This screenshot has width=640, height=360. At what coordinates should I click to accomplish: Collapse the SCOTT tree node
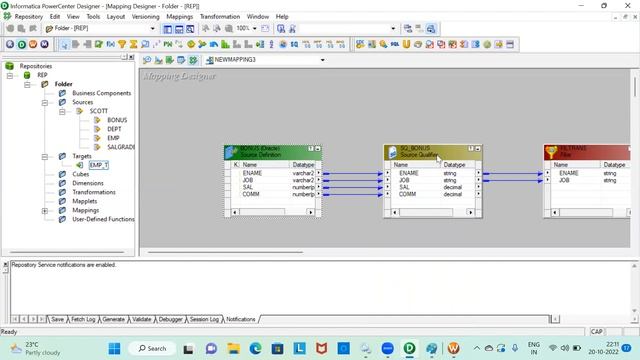tap(62, 111)
